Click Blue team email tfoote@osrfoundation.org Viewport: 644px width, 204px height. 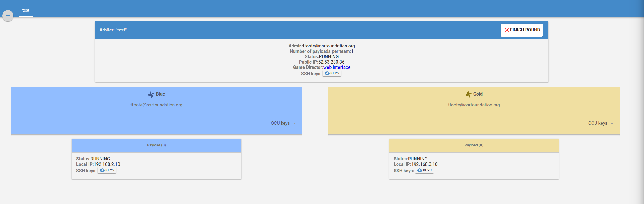156,105
